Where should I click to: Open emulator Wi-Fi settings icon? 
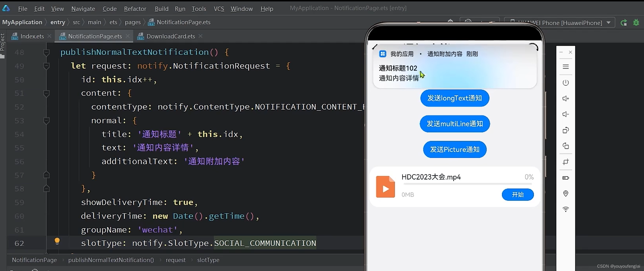point(566,209)
